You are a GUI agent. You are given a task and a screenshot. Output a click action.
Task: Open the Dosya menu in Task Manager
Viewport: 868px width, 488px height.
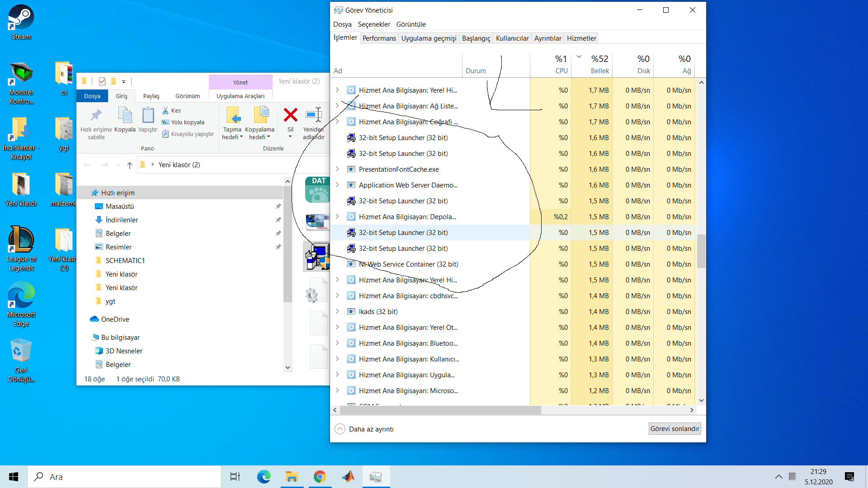pyautogui.click(x=342, y=24)
